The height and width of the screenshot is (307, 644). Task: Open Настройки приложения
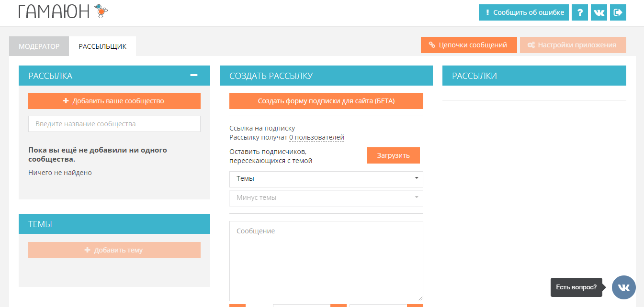(x=572, y=45)
